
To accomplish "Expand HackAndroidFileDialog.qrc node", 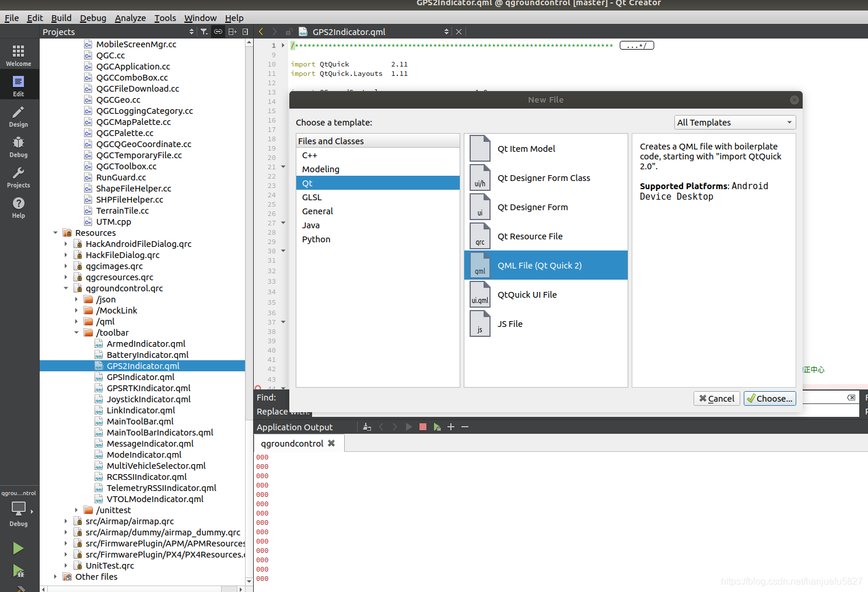I will [66, 244].
